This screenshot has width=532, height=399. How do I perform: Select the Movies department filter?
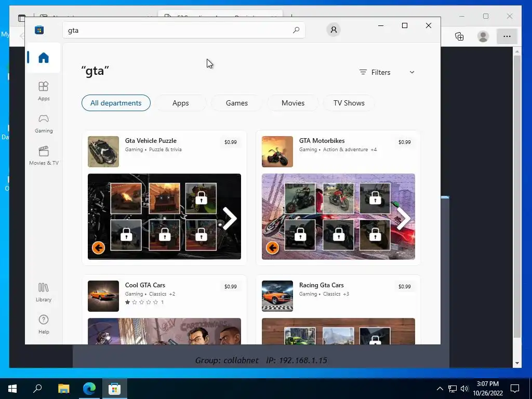[293, 103]
